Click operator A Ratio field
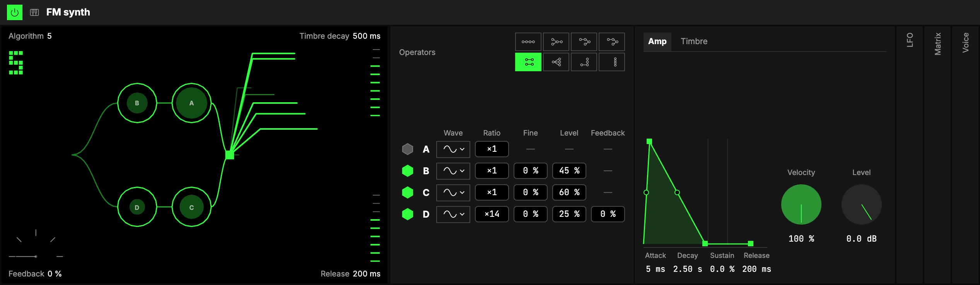980x285 pixels. tap(492, 149)
